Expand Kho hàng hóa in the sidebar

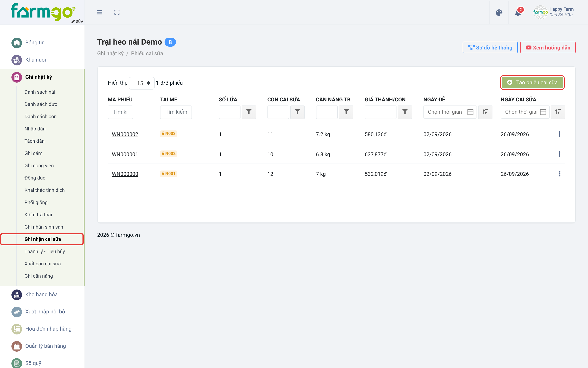point(42,294)
